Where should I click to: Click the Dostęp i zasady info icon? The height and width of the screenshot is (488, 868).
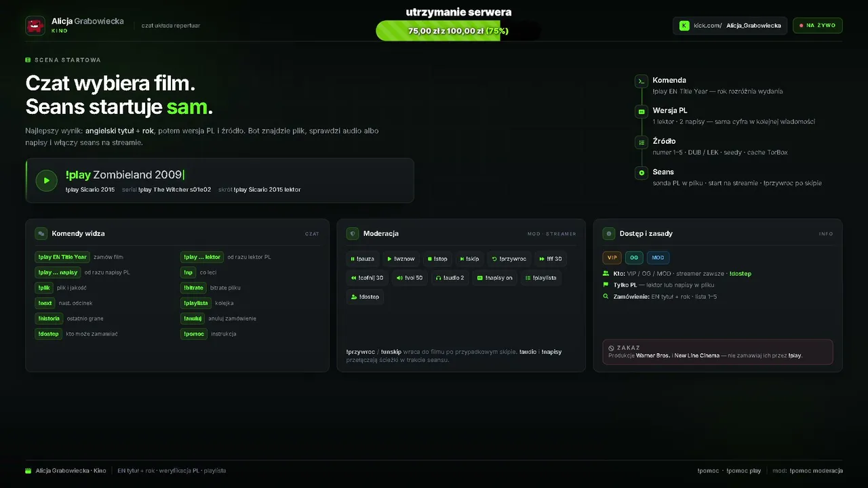[x=609, y=233]
